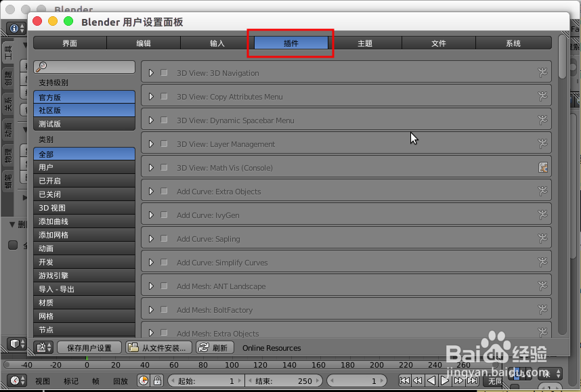
Task: Enable the Sapling addon checkbox
Action: coord(164,238)
